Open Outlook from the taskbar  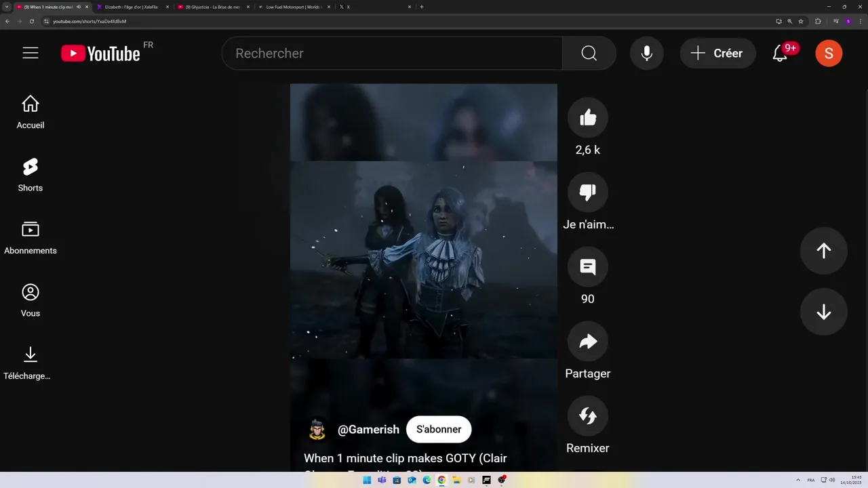coord(412,480)
